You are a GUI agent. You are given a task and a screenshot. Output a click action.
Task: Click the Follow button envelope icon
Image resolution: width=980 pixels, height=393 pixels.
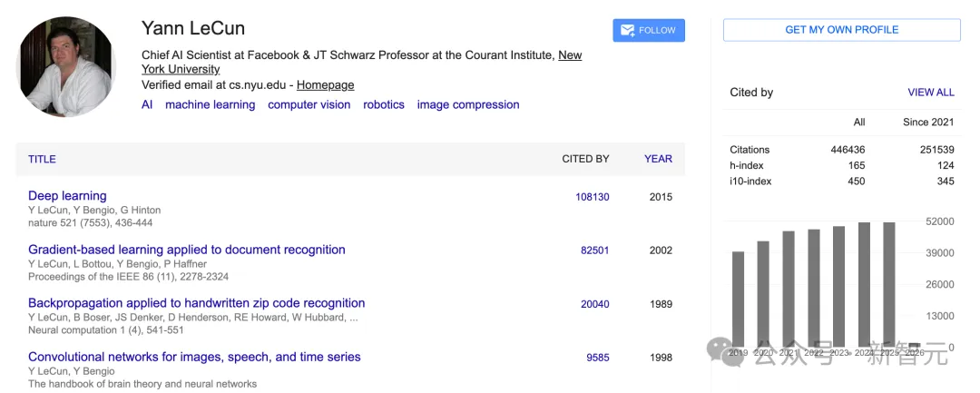point(627,31)
